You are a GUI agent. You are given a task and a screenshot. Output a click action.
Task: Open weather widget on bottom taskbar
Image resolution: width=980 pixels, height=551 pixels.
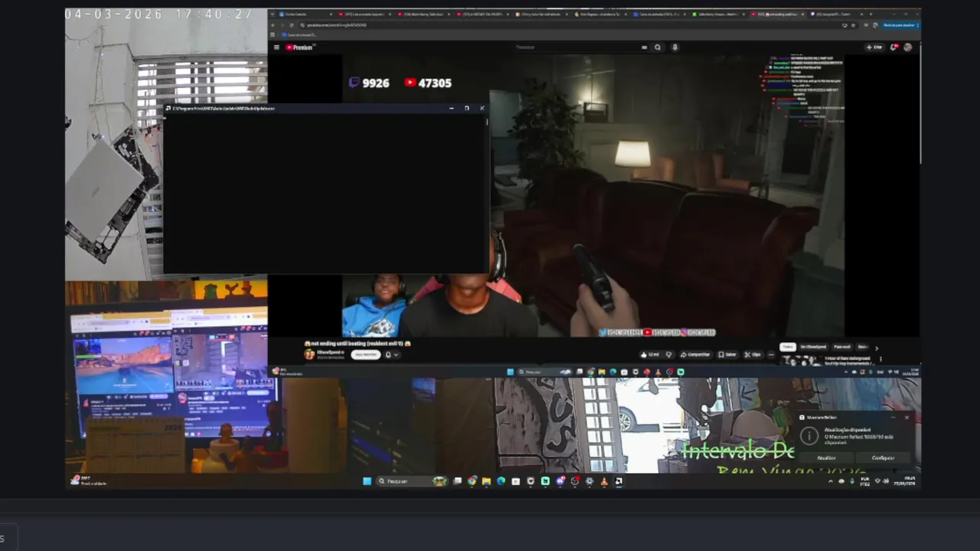point(88,481)
